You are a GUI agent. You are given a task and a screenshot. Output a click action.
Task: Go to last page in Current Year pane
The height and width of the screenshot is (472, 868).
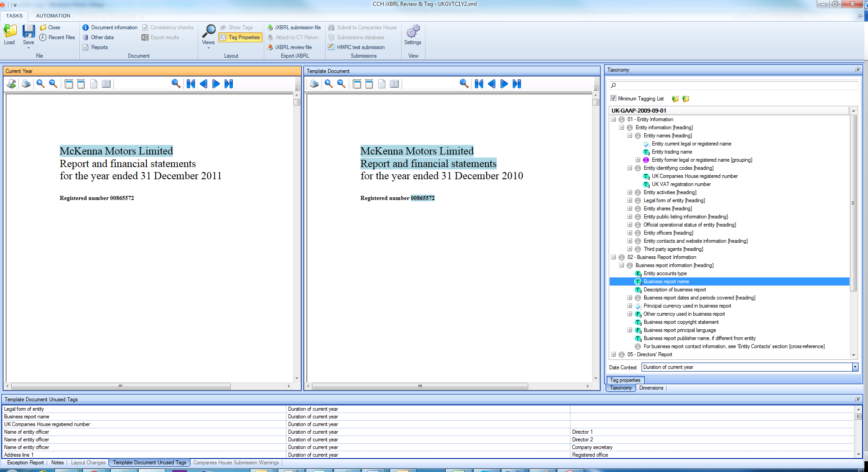(x=229, y=84)
